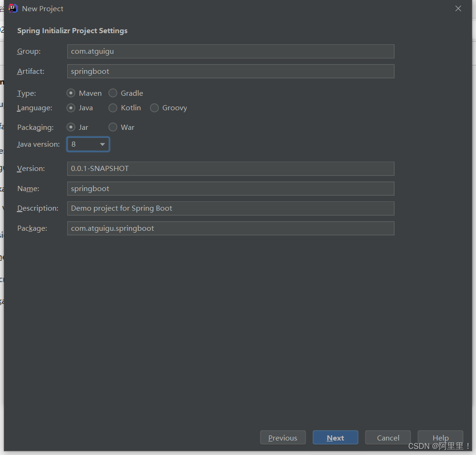Click into the Name input field
Viewport: 476px width, 455px height.
[231, 189]
